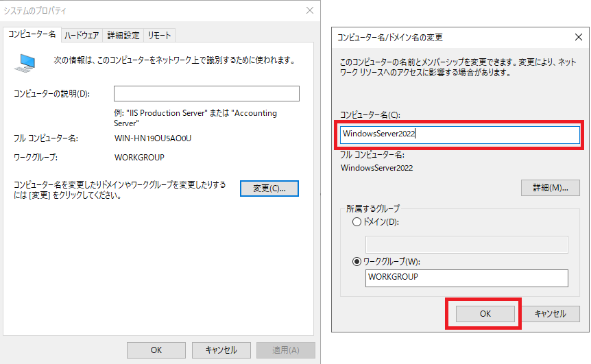Click the field containing WindowsServer2022

pos(460,134)
